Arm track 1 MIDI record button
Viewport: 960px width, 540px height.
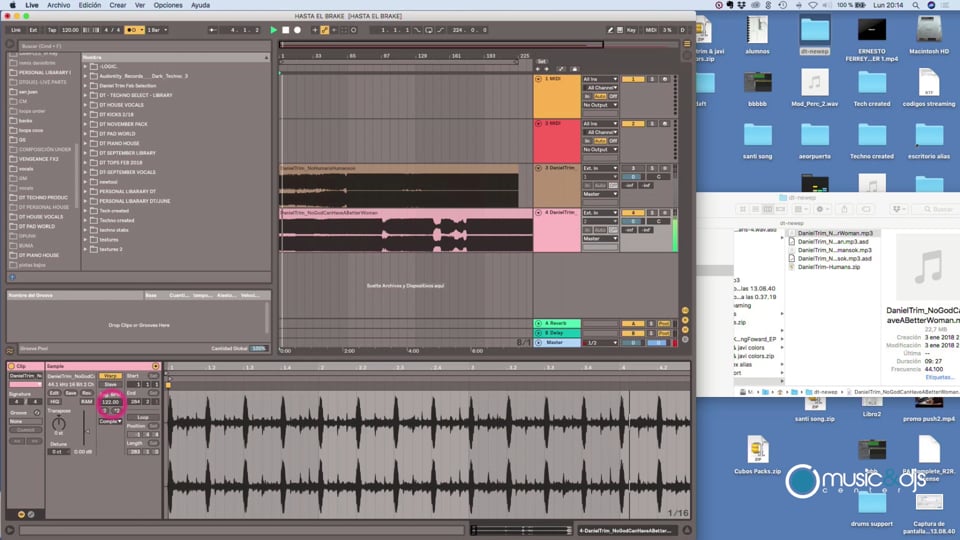pos(665,79)
